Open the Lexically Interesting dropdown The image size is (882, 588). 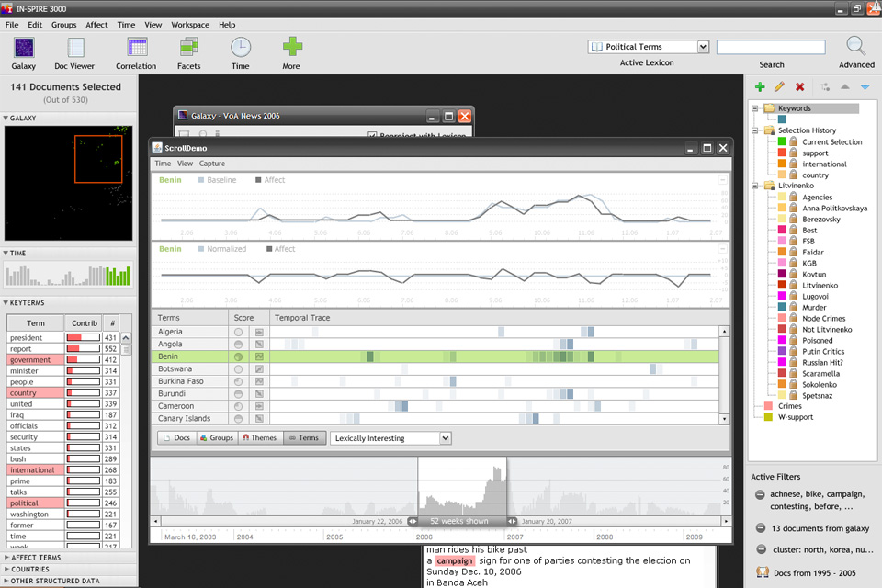[446, 438]
